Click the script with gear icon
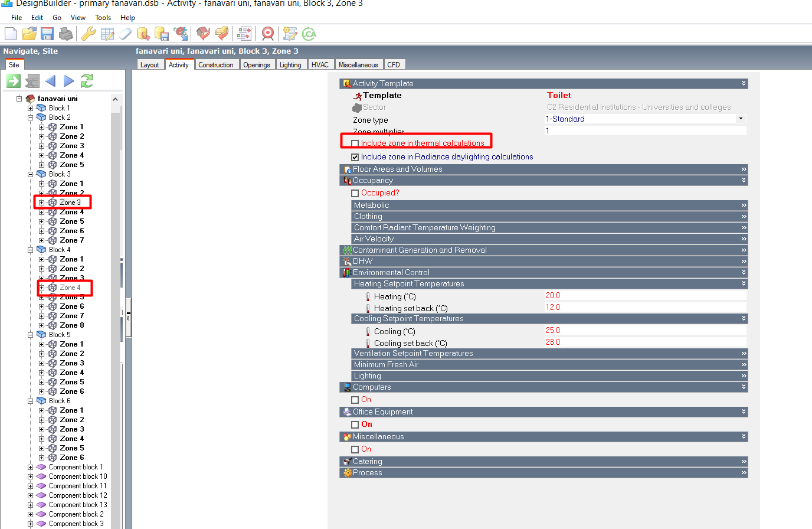The image size is (812, 529). pos(290,34)
